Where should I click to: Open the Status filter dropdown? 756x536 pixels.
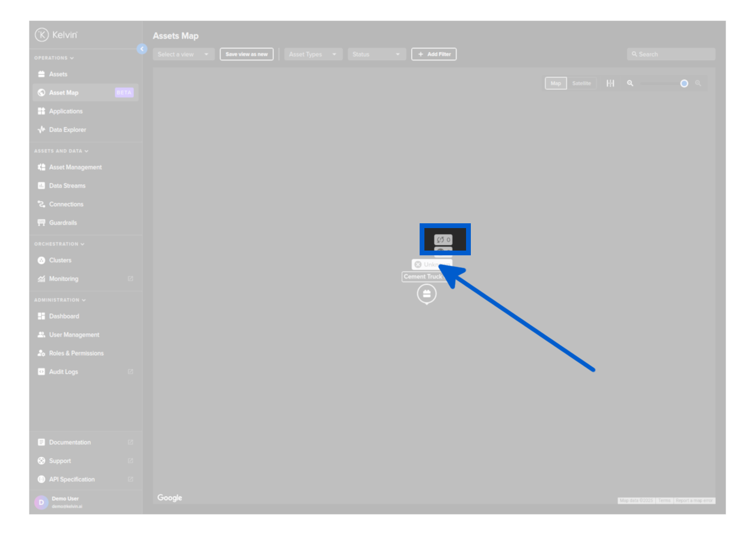(x=376, y=55)
